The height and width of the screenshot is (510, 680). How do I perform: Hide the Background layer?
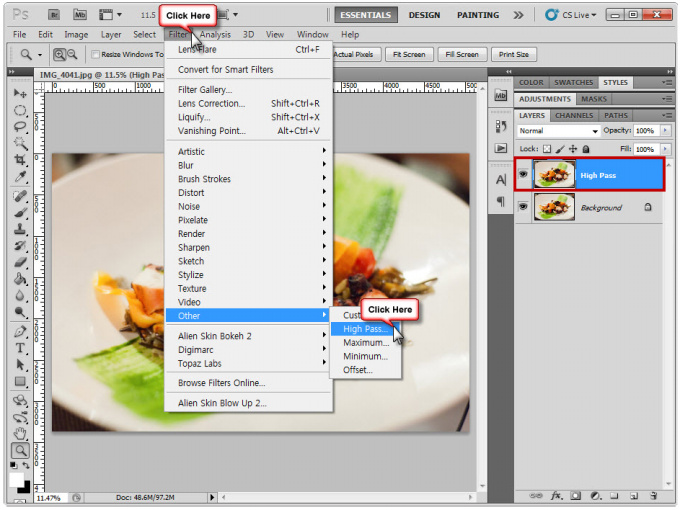click(x=523, y=208)
